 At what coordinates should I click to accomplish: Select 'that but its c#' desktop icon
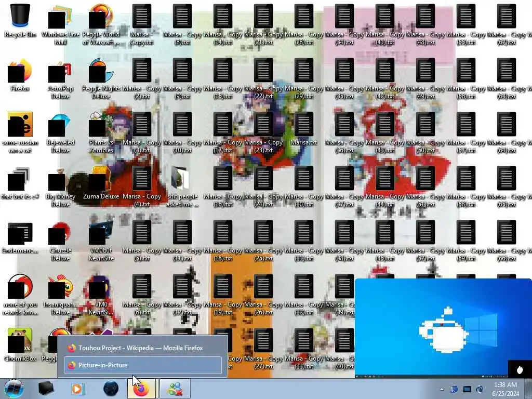click(20, 183)
